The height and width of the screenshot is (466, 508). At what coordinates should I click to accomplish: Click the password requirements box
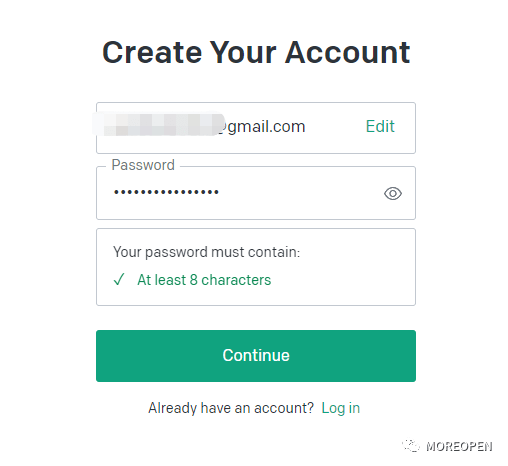click(x=256, y=267)
